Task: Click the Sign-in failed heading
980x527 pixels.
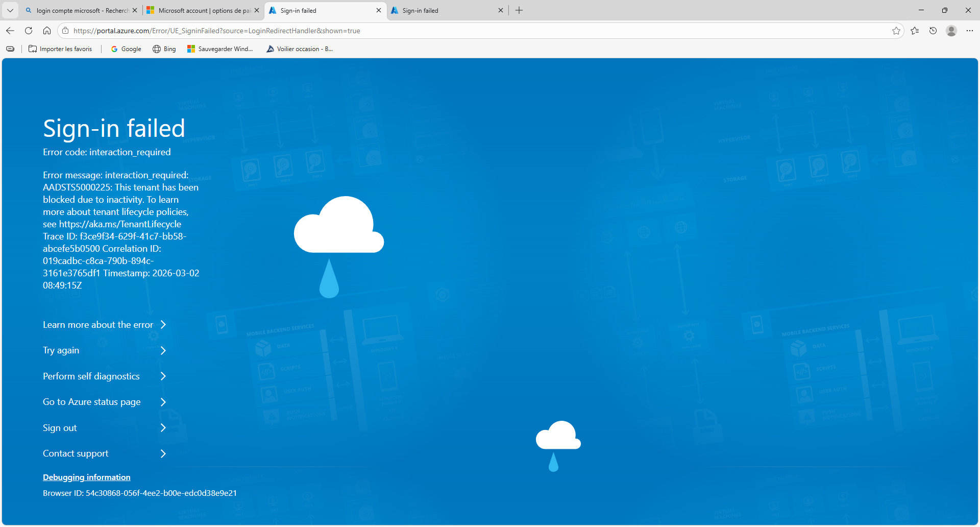Action: [114, 128]
